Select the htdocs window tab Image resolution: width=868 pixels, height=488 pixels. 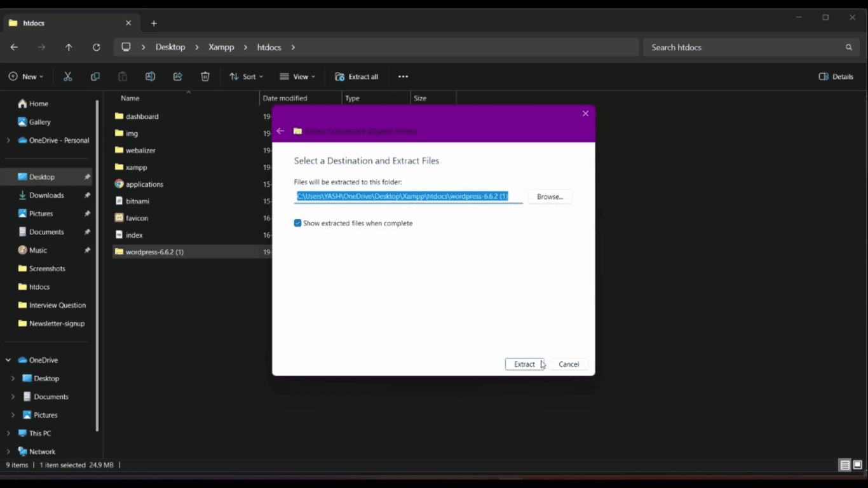70,23
